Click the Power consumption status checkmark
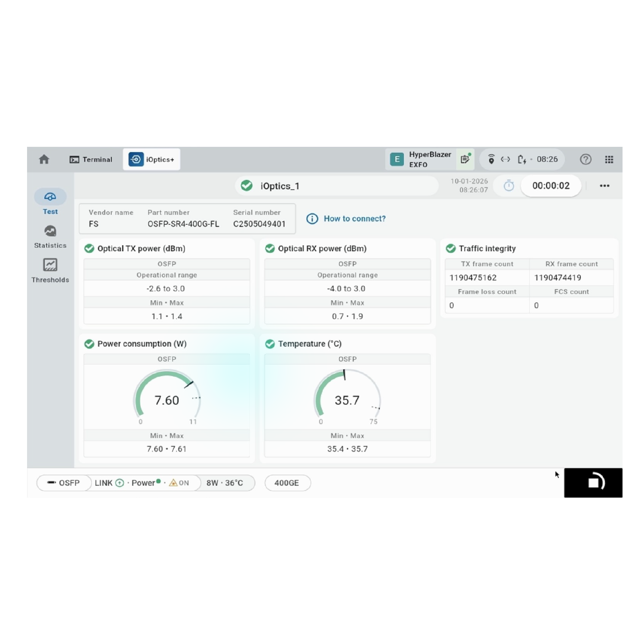The height and width of the screenshot is (644, 644). point(89,344)
